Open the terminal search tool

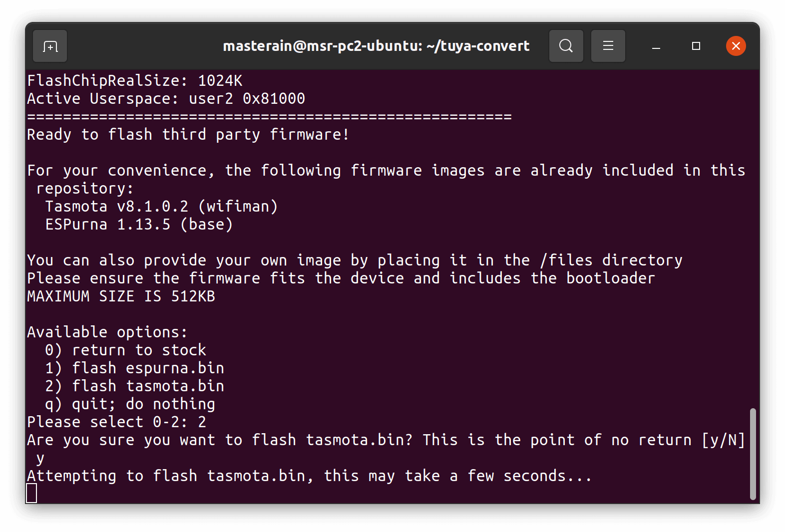566,46
